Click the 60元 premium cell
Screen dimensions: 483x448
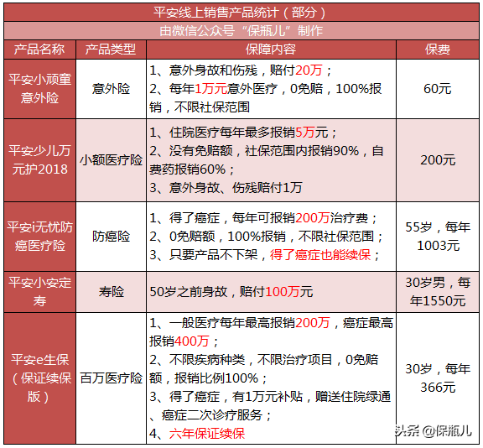[438, 89]
